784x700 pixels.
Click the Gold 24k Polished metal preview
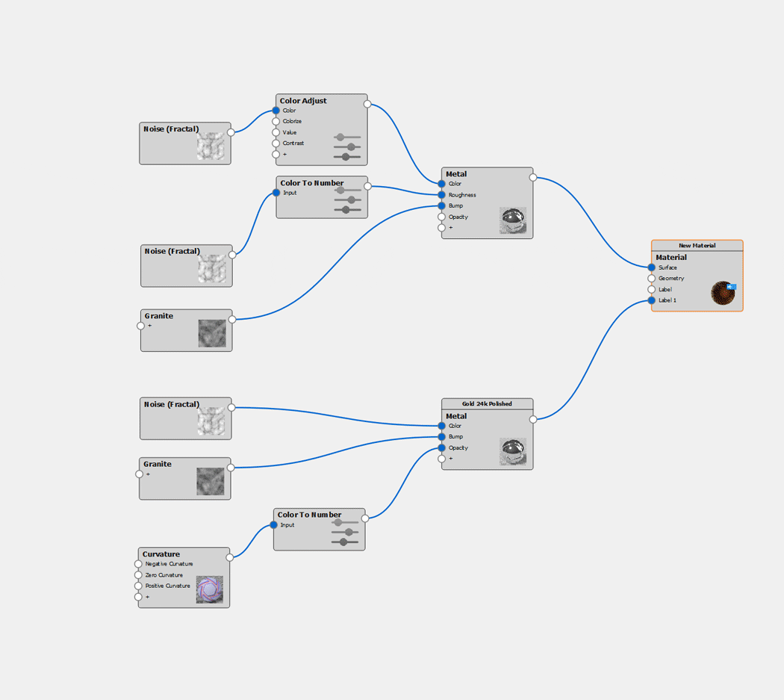pos(512,451)
